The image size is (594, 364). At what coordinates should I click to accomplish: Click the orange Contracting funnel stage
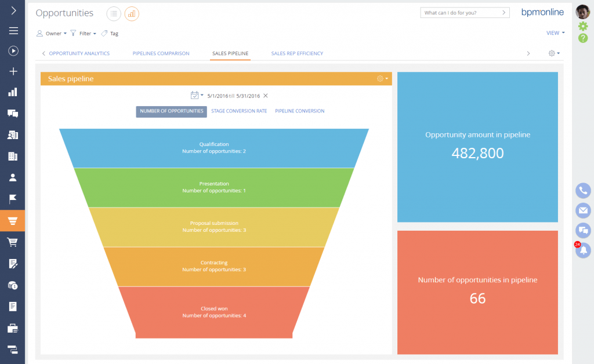pos(214,267)
